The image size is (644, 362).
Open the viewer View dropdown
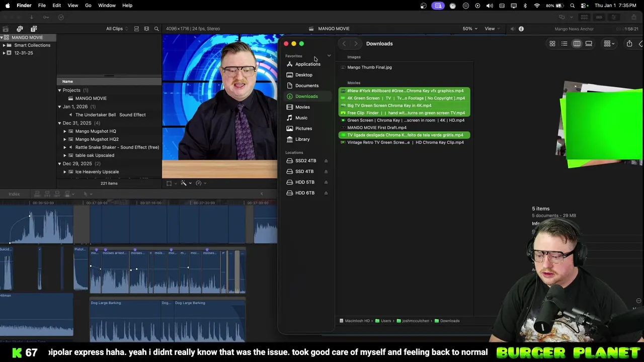point(492,29)
